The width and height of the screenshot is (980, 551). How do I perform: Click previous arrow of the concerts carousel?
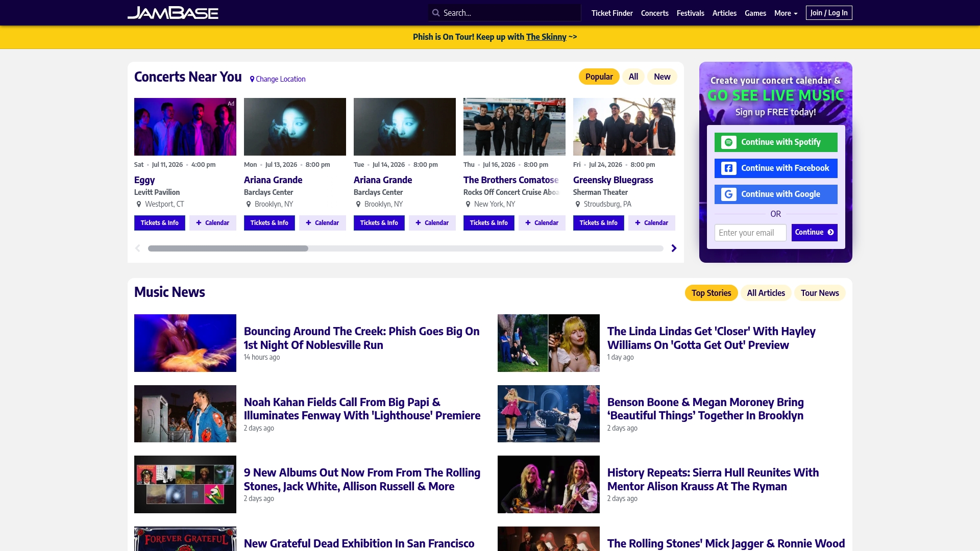pyautogui.click(x=138, y=248)
